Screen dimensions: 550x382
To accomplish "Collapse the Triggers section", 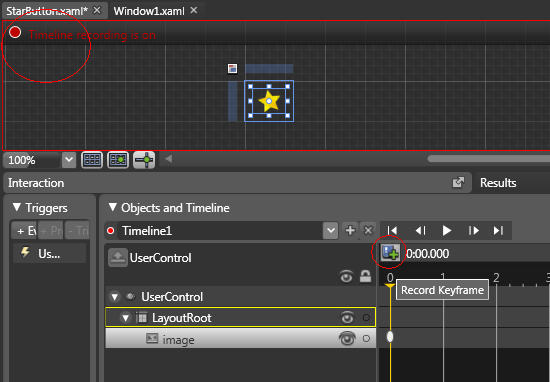I will click(x=16, y=207).
